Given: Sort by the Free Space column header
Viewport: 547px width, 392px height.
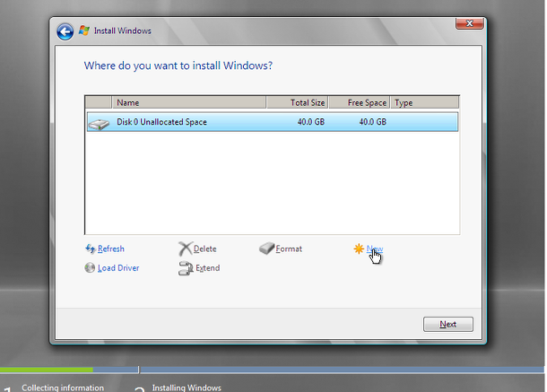Looking at the screenshot, I should click(x=360, y=102).
